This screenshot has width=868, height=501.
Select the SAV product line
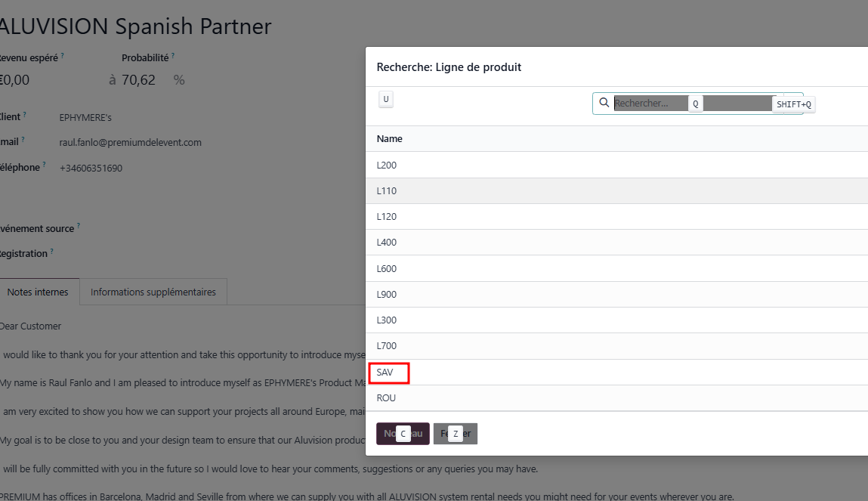click(x=385, y=373)
